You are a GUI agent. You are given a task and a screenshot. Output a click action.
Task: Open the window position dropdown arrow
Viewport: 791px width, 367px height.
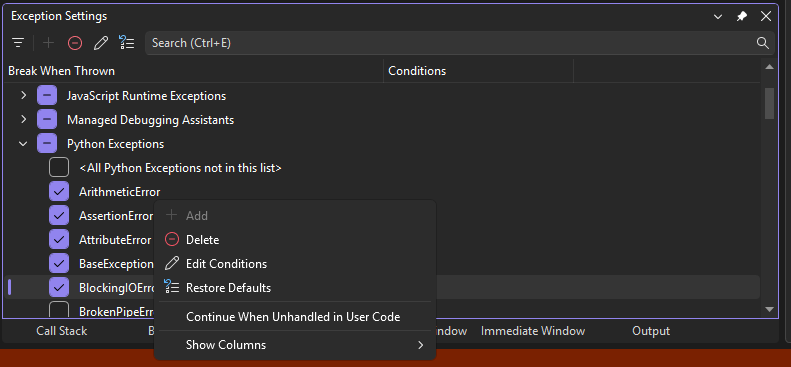718,17
